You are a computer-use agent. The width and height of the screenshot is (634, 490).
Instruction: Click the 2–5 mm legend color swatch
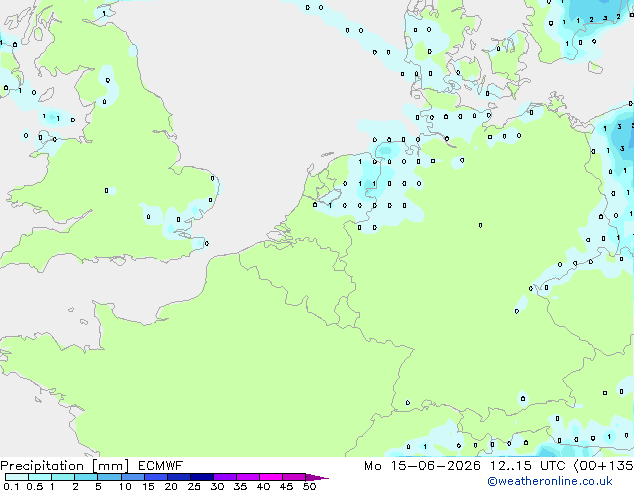(x=86, y=477)
